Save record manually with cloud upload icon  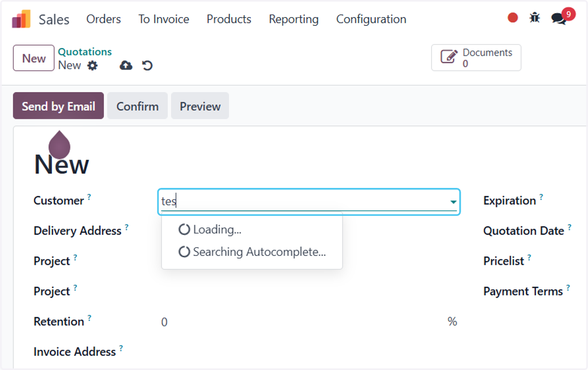tap(126, 66)
